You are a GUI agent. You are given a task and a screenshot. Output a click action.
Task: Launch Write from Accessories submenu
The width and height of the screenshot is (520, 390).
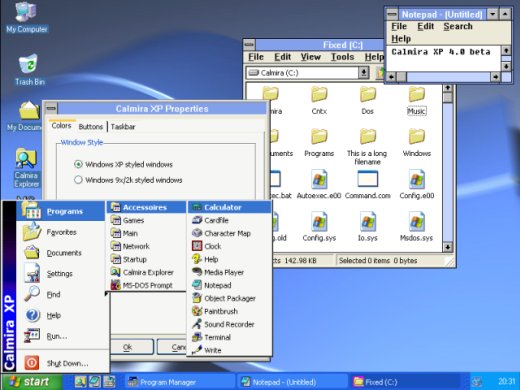[230, 350]
